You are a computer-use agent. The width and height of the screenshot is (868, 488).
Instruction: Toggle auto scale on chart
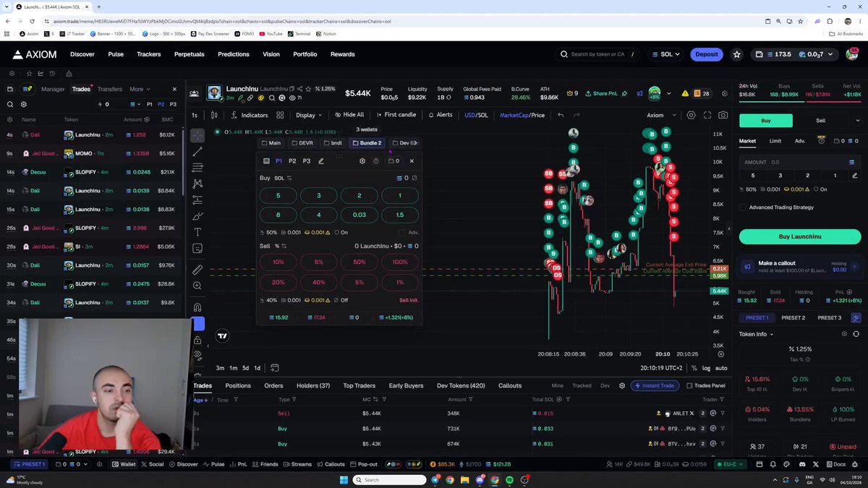pos(721,368)
